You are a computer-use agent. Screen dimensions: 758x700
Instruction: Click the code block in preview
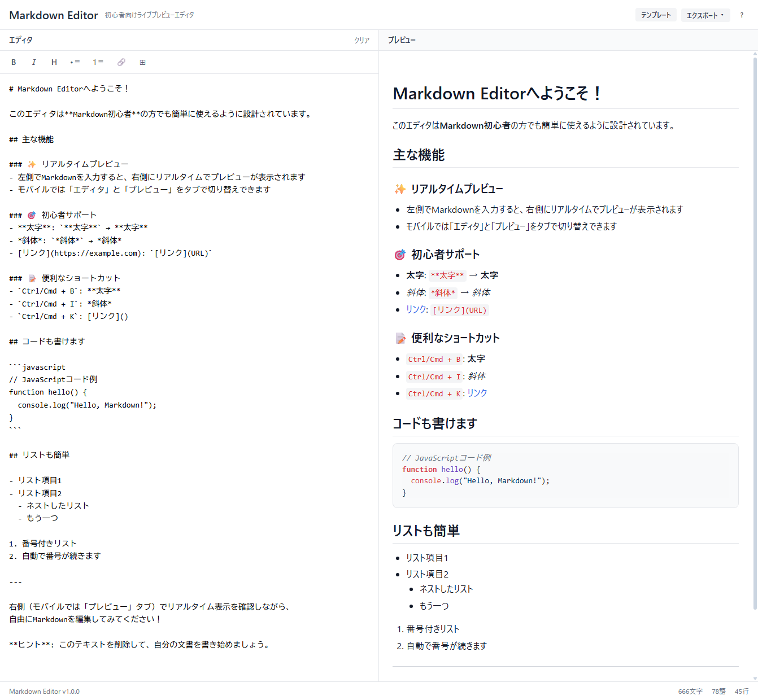click(565, 475)
